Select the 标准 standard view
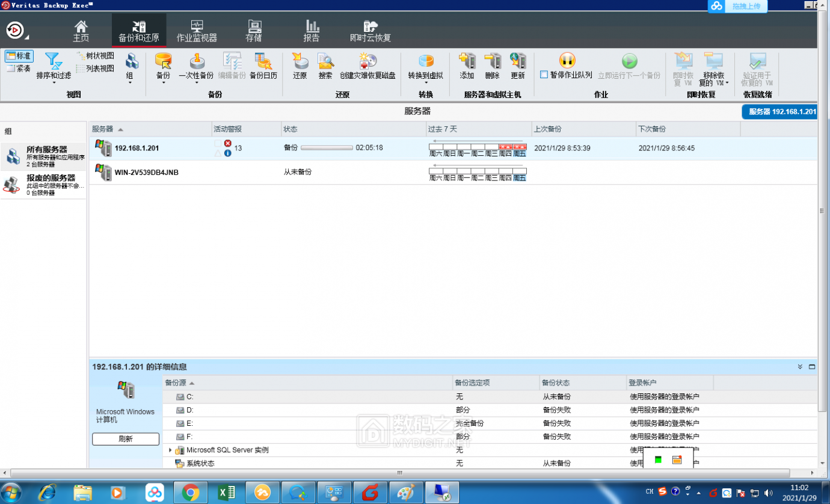This screenshot has height=504, width=830. pyautogui.click(x=19, y=56)
